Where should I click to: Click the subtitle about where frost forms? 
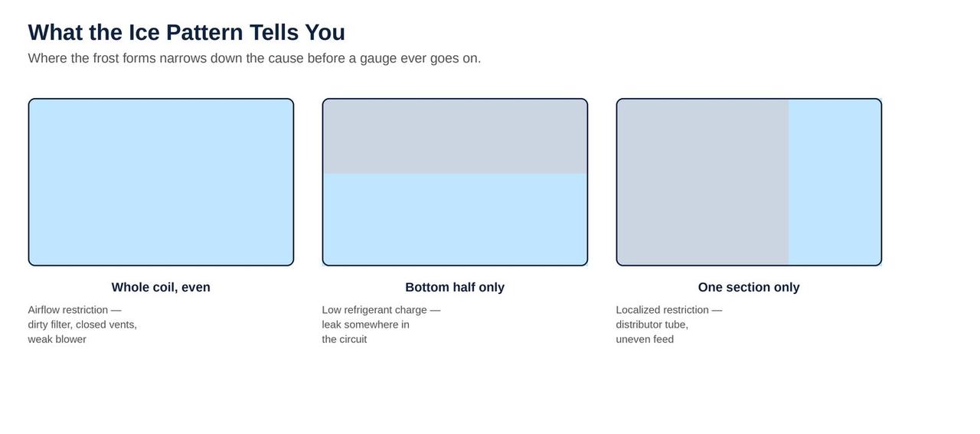[x=255, y=58]
